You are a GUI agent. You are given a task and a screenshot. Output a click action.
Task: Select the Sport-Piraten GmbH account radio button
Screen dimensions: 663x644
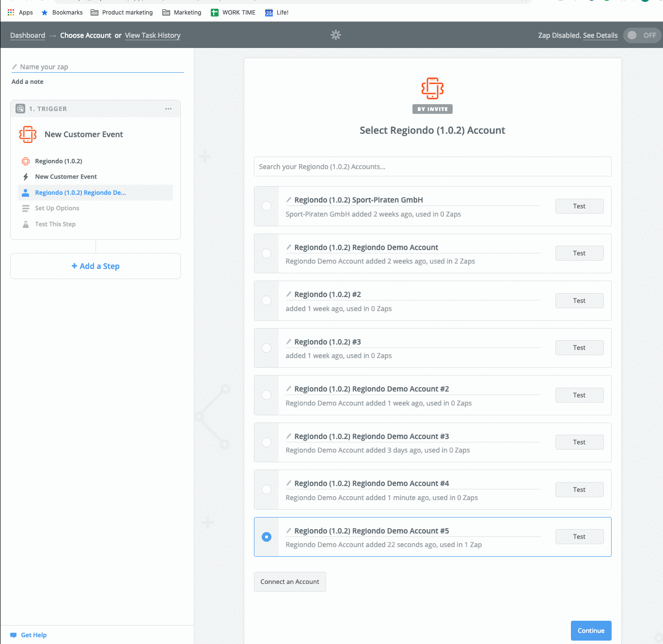(x=267, y=206)
